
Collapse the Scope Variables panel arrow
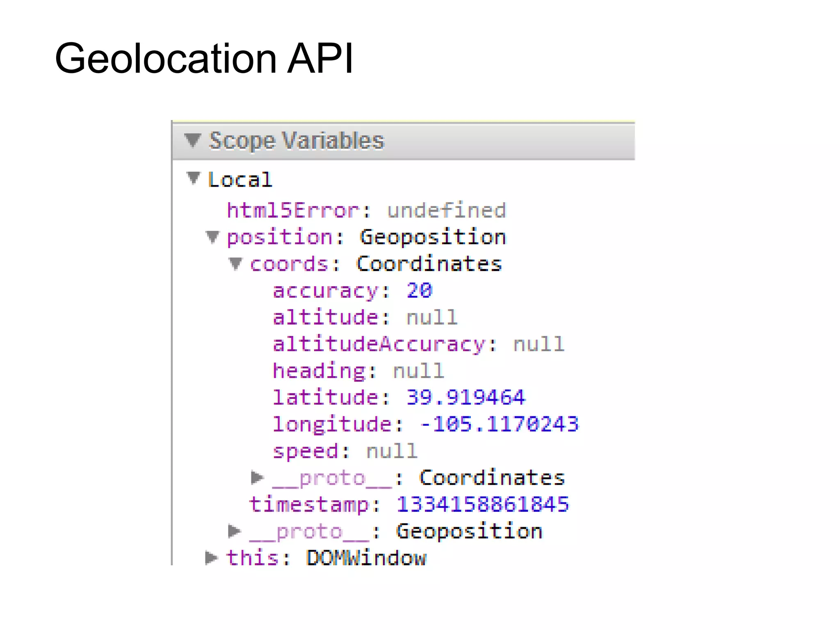coord(192,140)
